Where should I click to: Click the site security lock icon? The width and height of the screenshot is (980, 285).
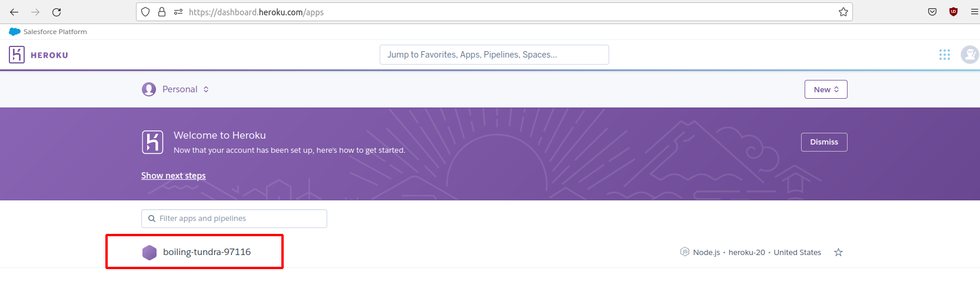pyautogui.click(x=162, y=12)
